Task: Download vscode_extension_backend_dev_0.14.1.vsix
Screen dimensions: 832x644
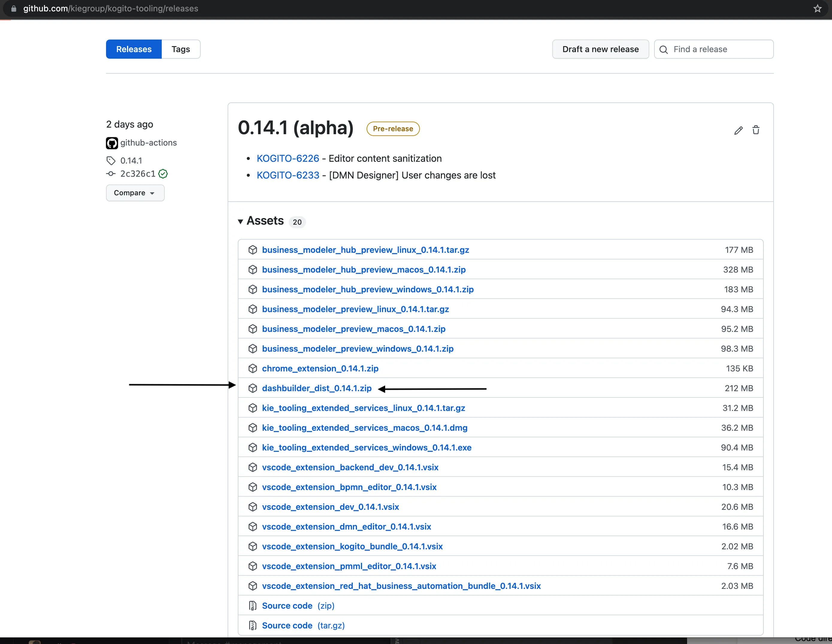Action: point(350,468)
